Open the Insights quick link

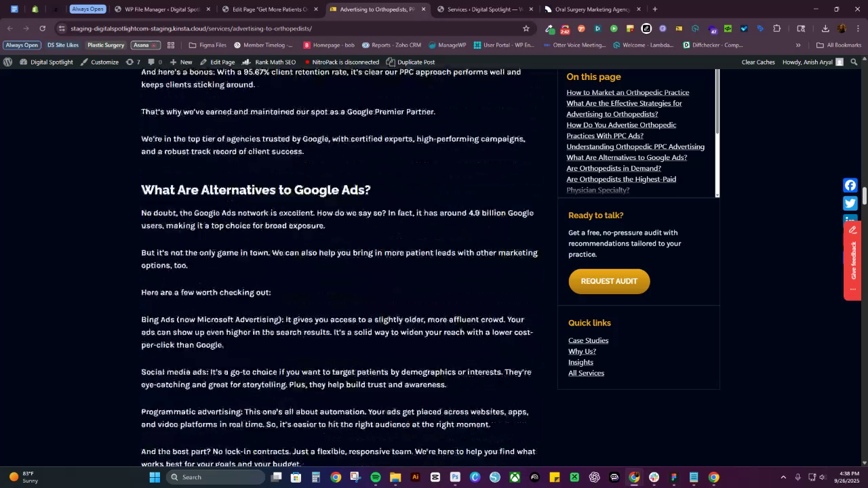tap(580, 362)
